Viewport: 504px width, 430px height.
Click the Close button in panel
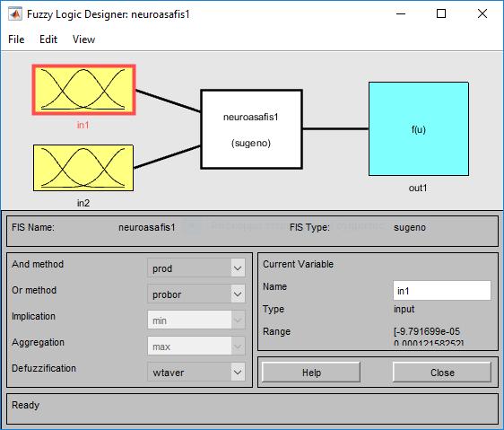pos(442,372)
